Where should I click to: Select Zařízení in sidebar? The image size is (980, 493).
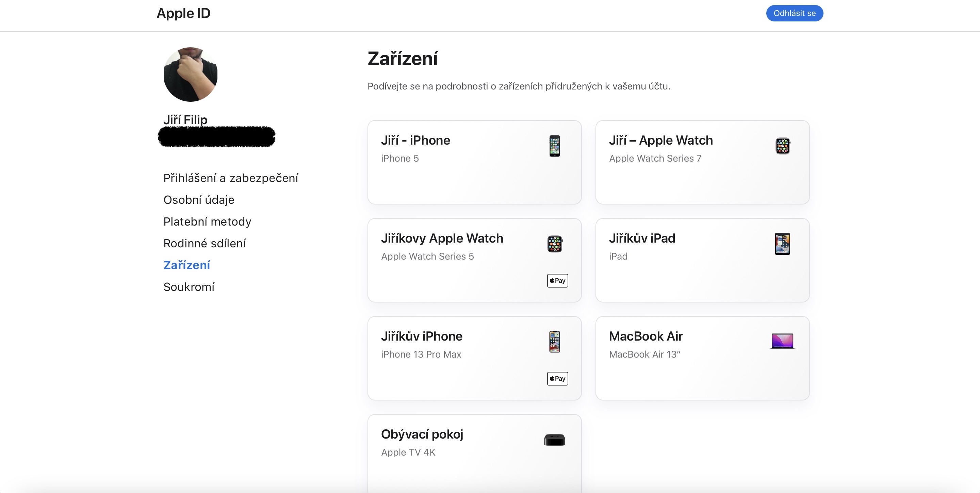pyautogui.click(x=186, y=265)
